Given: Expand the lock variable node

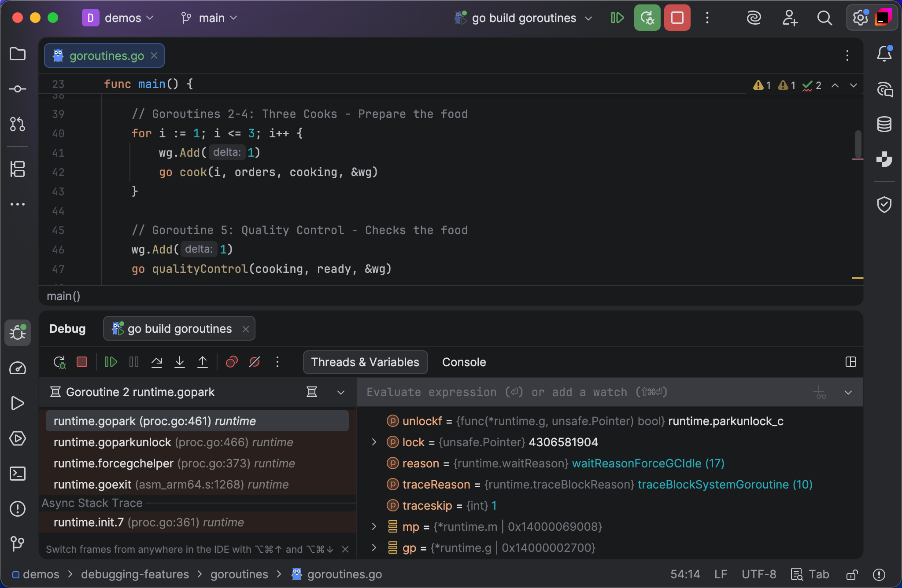Looking at the screenshot, I should pyautogui.click(x=374, y=442).
